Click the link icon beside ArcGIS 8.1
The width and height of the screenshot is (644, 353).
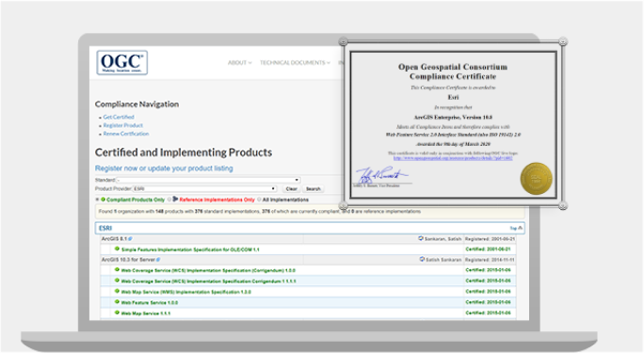[x=130, y=239]
